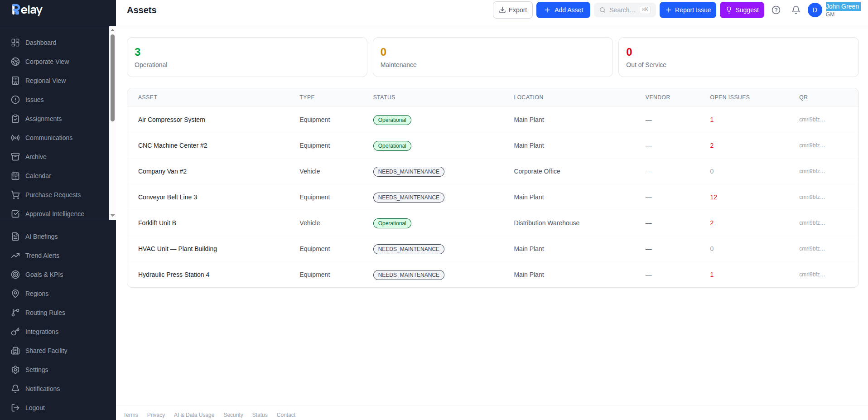Viewport: 868px width, 420px height.
Task: Click the Integrations icon in sidebar
Action: pyautogui.click(x=15, y=332)
